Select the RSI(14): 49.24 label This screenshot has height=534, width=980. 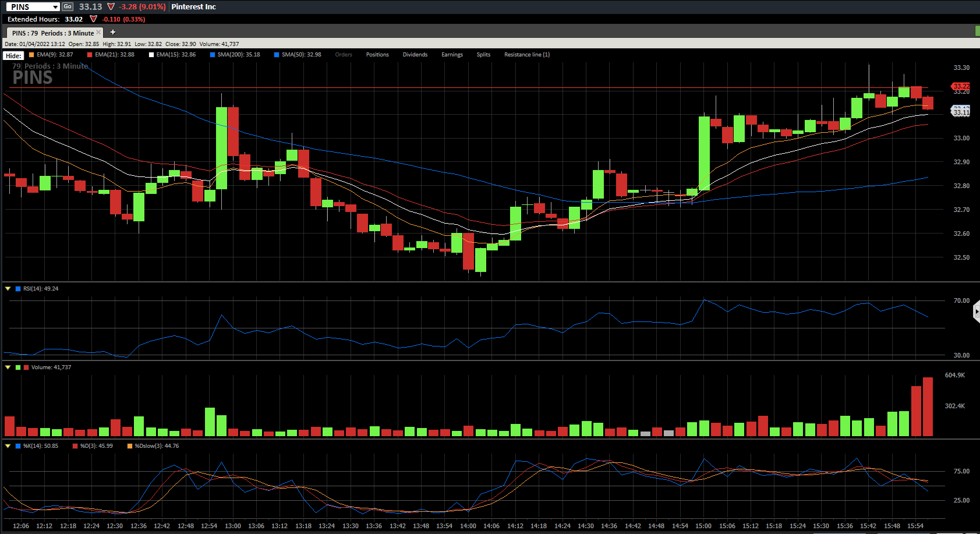click(x=41, y=289)
